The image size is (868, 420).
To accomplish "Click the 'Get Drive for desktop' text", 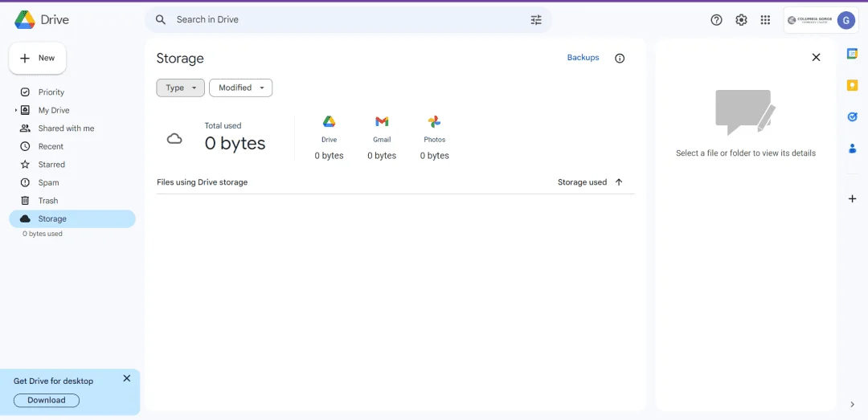I will [54, 381].
